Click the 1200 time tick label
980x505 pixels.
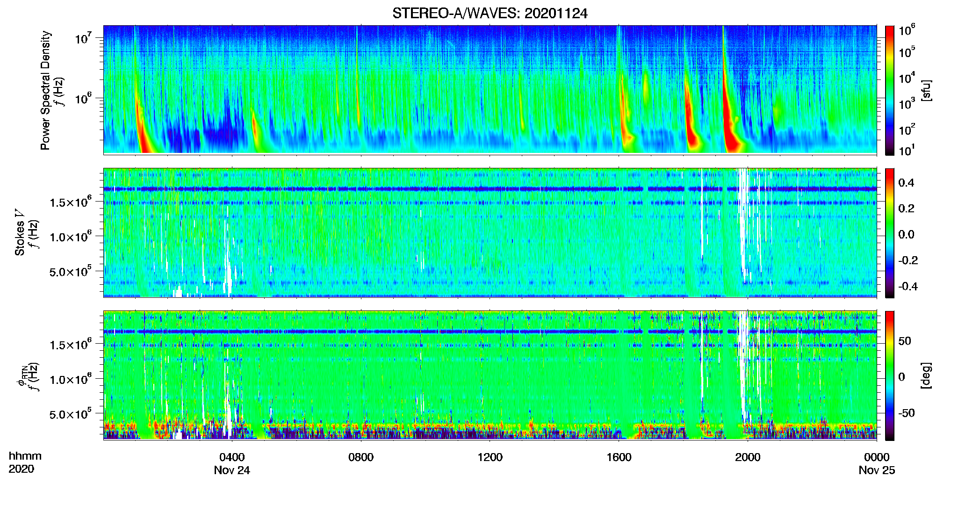click(490, 457)
